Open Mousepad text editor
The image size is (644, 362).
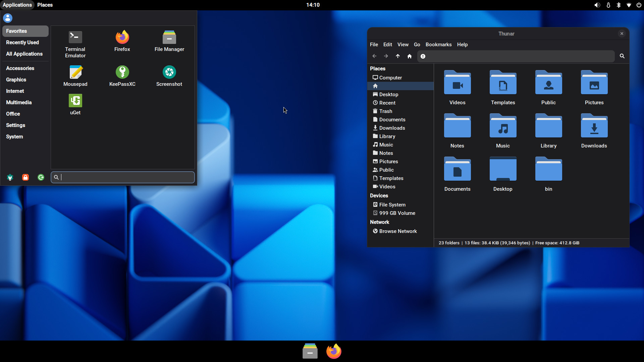(x=75, y=75)
